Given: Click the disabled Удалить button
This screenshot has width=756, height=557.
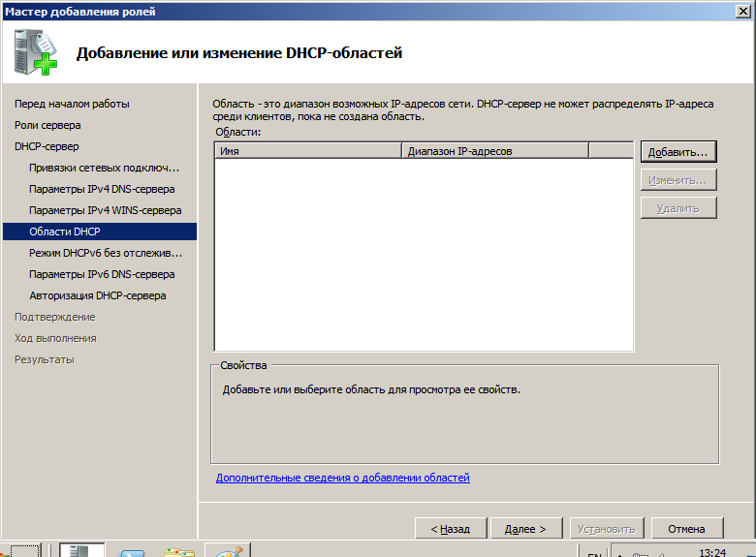Looking at the screenshot, I should tap(678, 208).
